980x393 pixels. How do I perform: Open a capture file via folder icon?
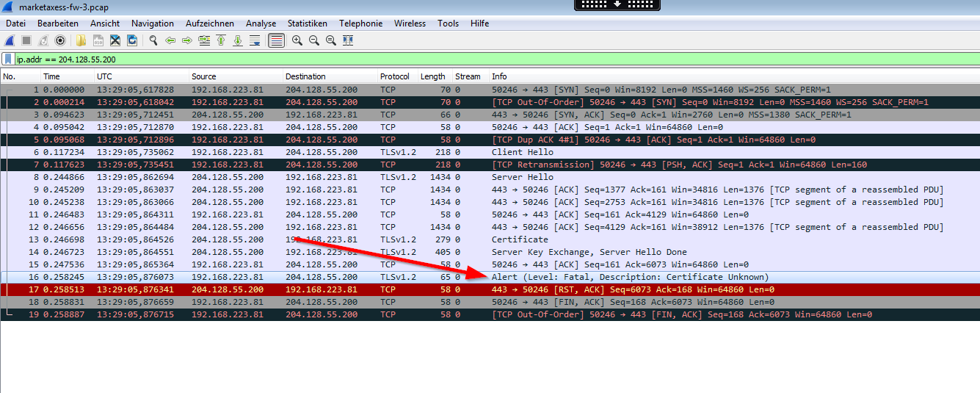click(x=81, y=40)
